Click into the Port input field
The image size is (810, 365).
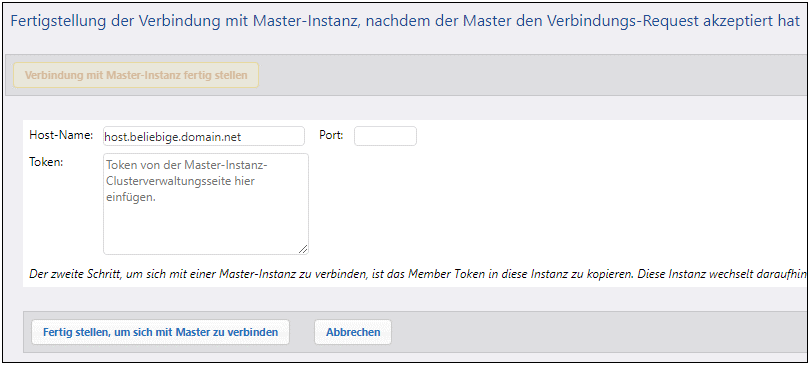click(385, 136)
